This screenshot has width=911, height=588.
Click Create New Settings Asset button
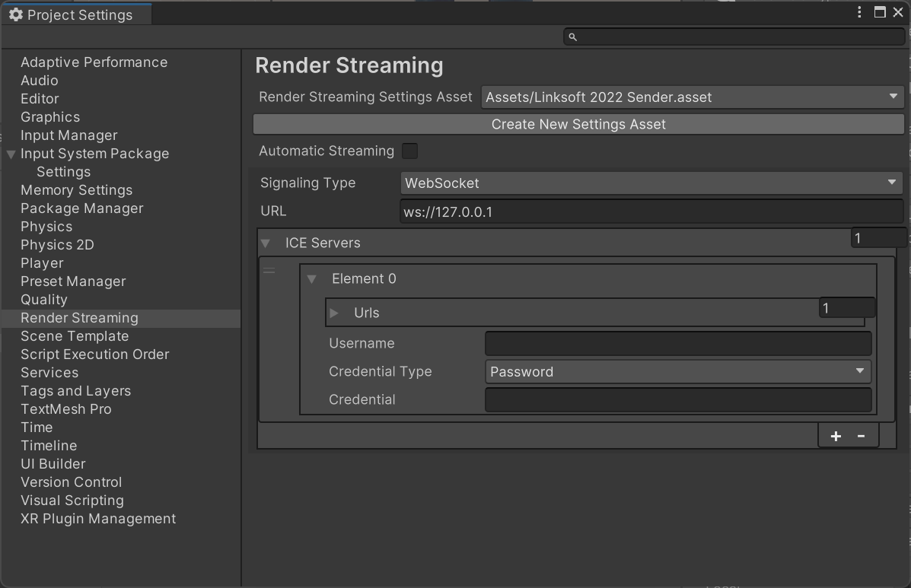578,124
